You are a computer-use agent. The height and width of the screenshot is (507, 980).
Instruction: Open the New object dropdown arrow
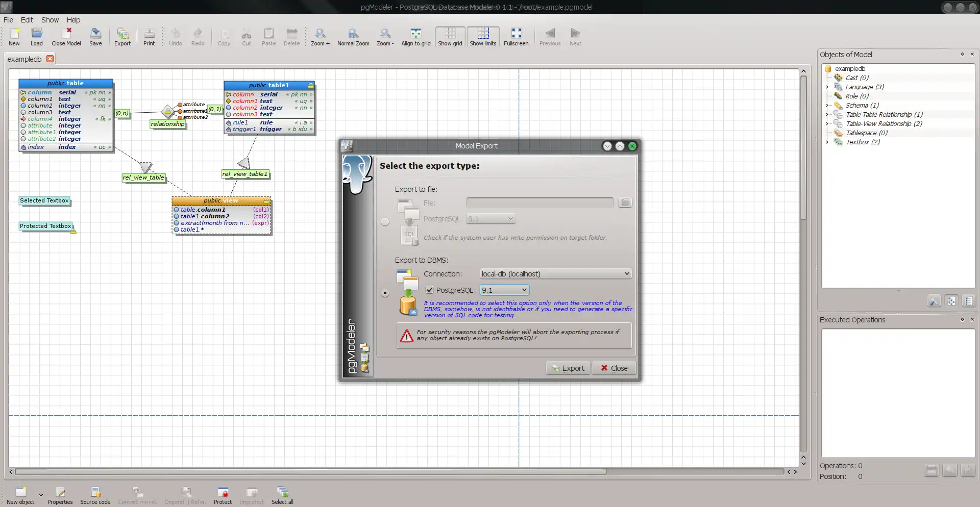41,495
